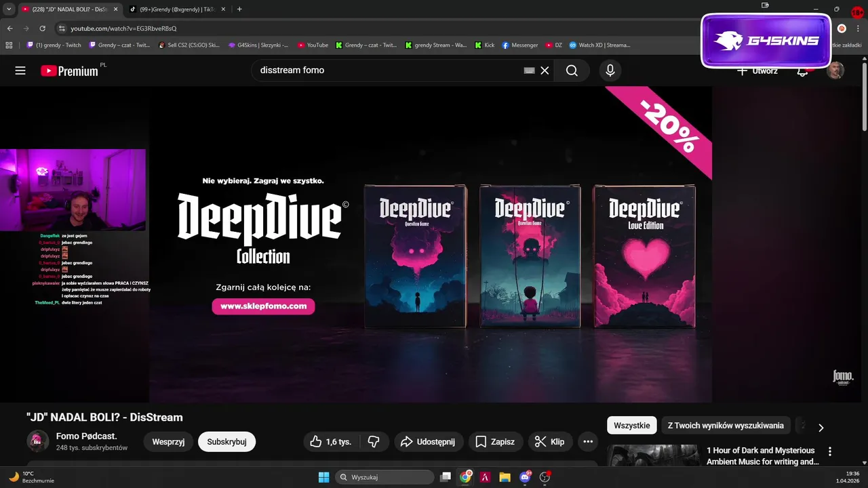
Task: Open the Chrome apps grid in bookmarks bar
Action: (9, 45)
